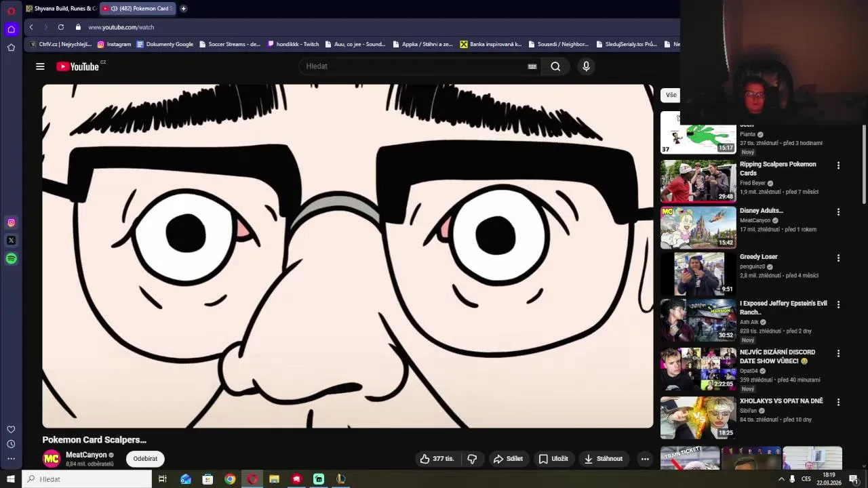Open the notification center in the taskbar
Screen dimensions: 868x488
coord(854,479)
